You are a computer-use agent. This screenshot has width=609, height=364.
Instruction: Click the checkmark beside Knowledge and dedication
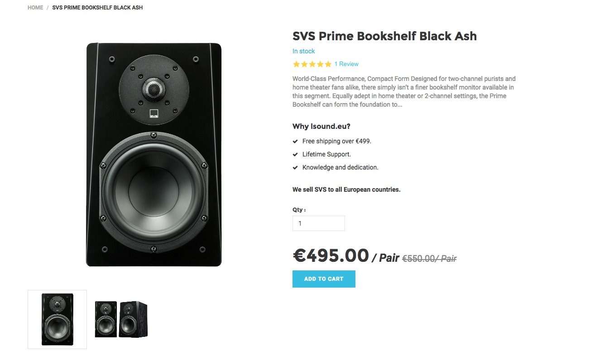(x=295, y=168)
